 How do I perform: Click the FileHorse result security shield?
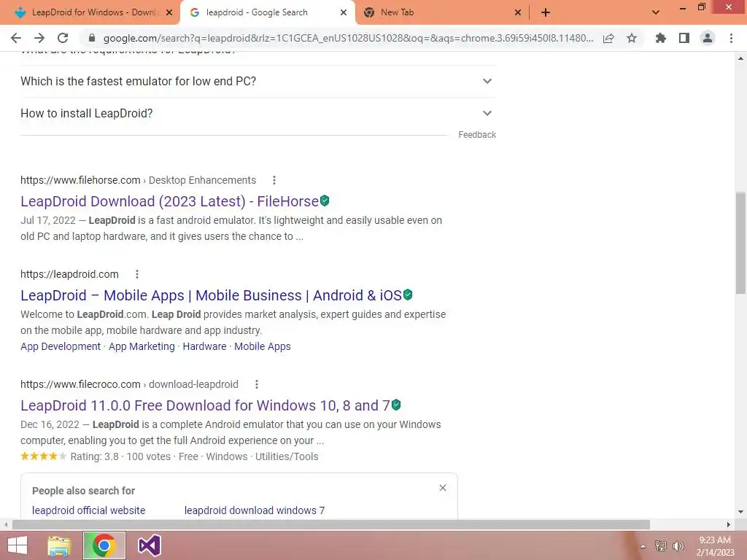[325, 201]
